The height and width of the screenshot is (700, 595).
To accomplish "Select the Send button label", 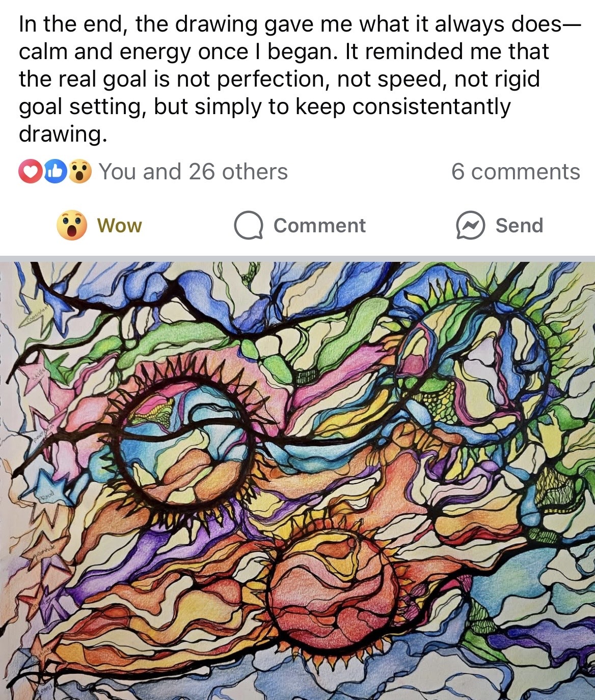I will click(x=519, y=225).
